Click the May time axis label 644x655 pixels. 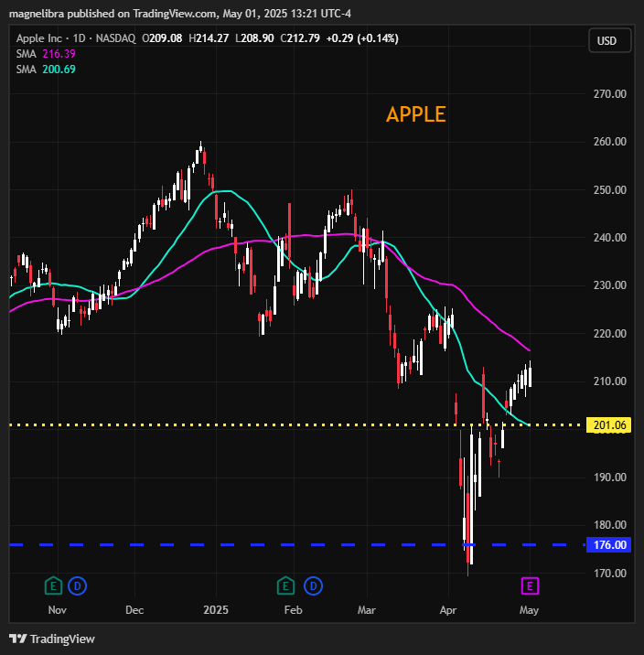point(529,610)
